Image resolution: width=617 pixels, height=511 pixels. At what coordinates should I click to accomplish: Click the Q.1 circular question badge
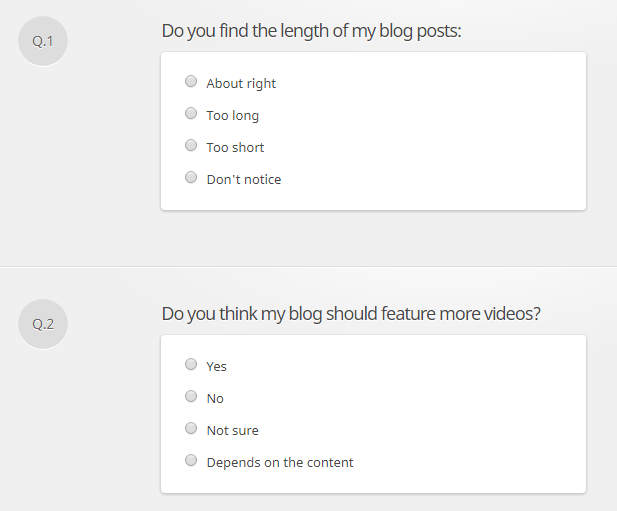click(x=43, y=42)
